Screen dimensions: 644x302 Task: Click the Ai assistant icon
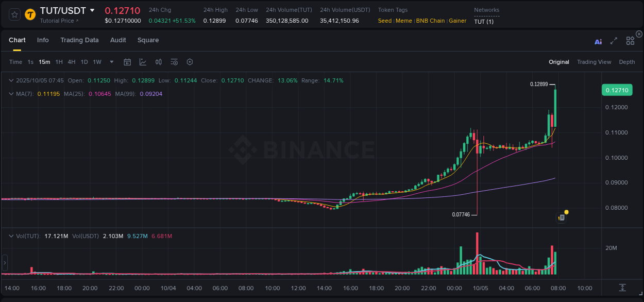click(598, 41)
